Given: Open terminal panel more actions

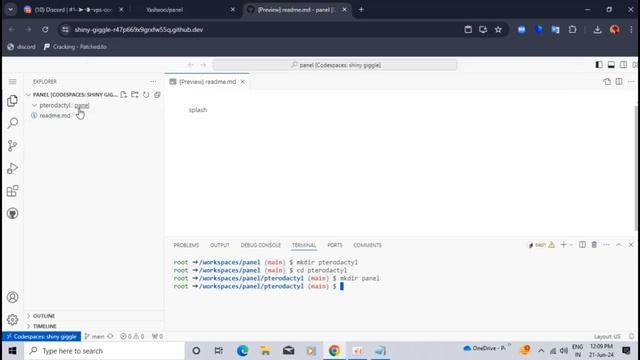Looking at the screenshot, I should [607, 245].
